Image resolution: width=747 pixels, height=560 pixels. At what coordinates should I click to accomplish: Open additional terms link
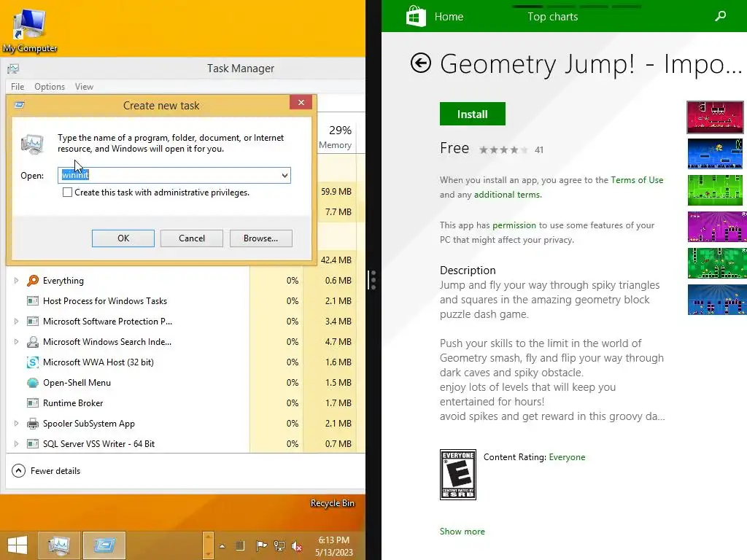pyautogui.click(x=507, y=195)
